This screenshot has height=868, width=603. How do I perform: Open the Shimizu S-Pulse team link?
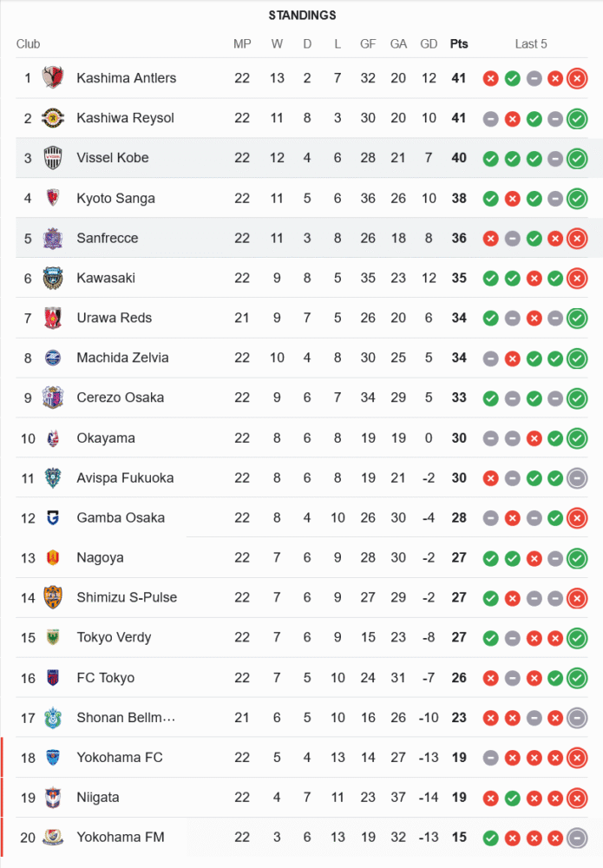point(128,597)
